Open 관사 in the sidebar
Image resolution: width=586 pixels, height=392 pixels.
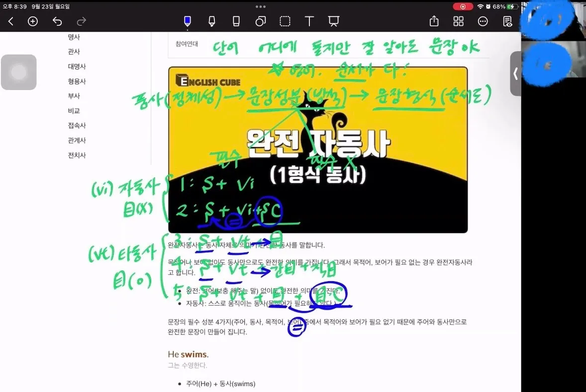(74, 52)
